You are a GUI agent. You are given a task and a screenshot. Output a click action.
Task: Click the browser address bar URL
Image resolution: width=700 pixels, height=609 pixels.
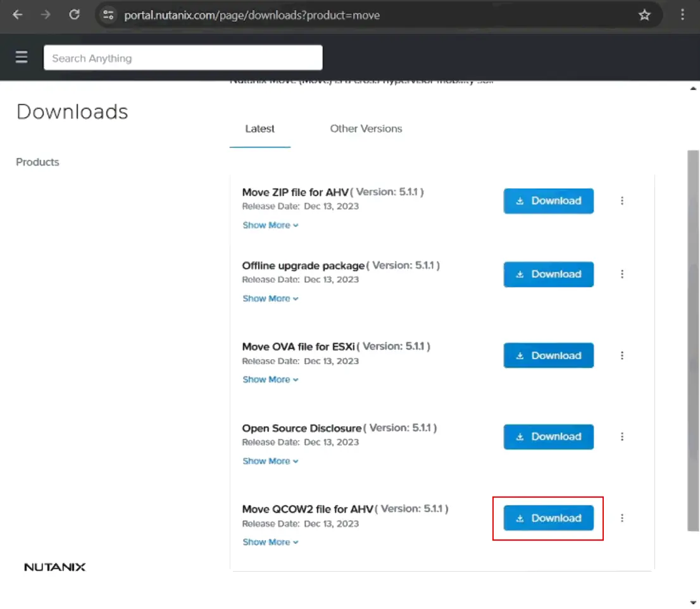252,15
